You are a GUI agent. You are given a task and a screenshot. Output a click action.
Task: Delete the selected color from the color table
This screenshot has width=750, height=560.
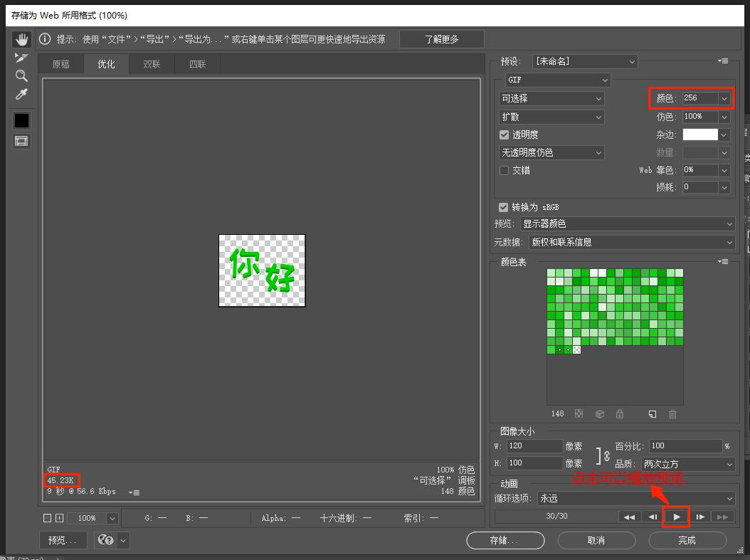tap(672, 413)
